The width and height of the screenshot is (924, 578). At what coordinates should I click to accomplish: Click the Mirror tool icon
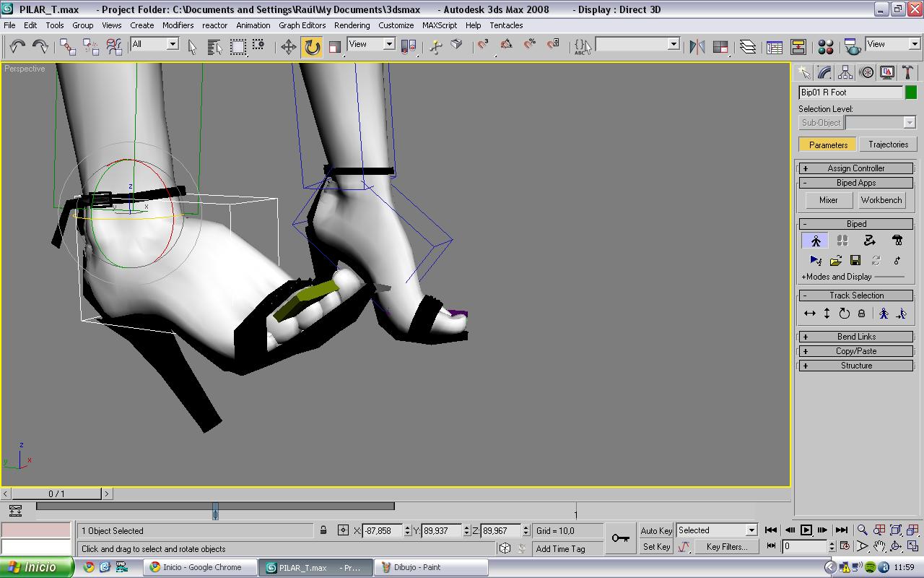697,47
